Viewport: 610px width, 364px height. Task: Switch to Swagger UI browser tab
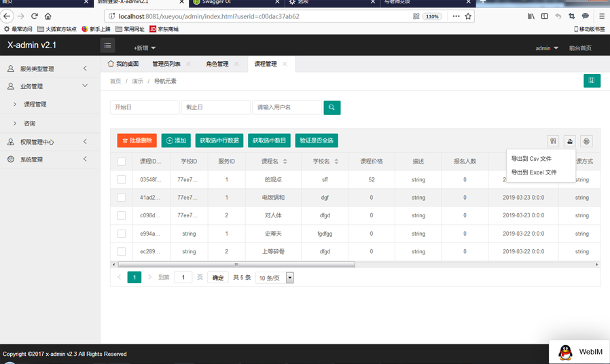(236, 2)
